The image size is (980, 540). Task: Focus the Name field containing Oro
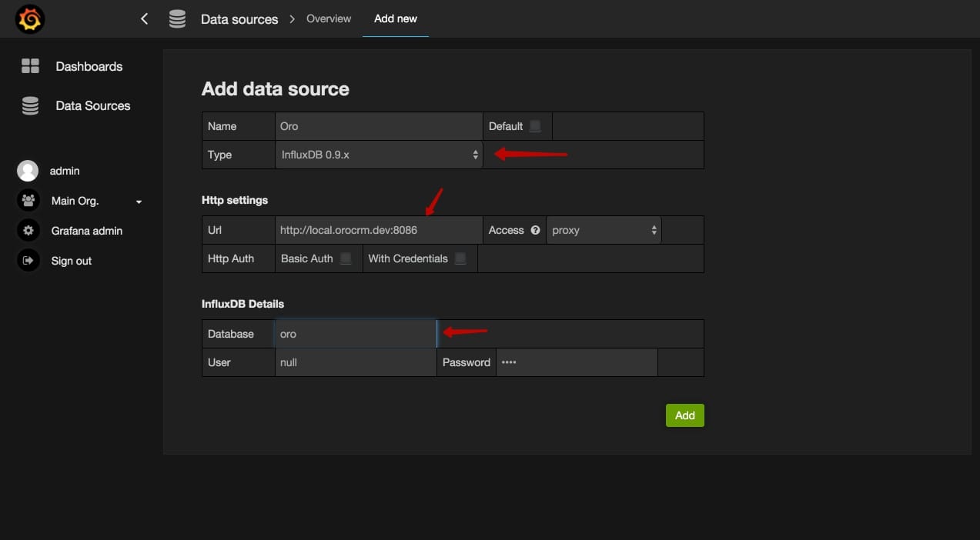pyautogui.click(x=379, y=126)
